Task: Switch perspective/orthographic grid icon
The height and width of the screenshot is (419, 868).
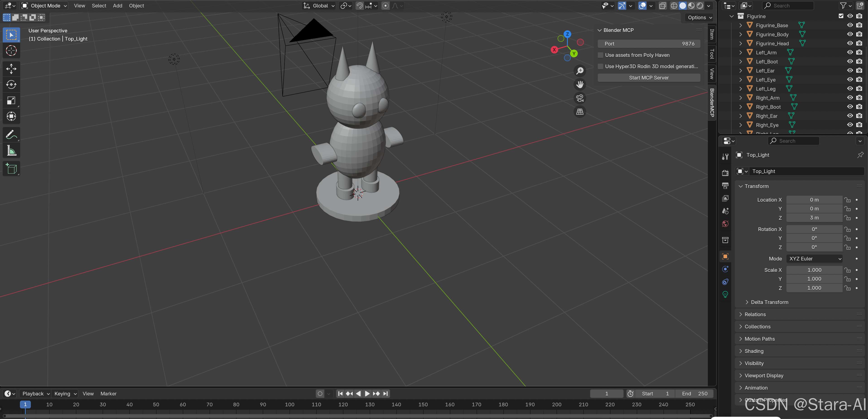Action: pos(580,112)
